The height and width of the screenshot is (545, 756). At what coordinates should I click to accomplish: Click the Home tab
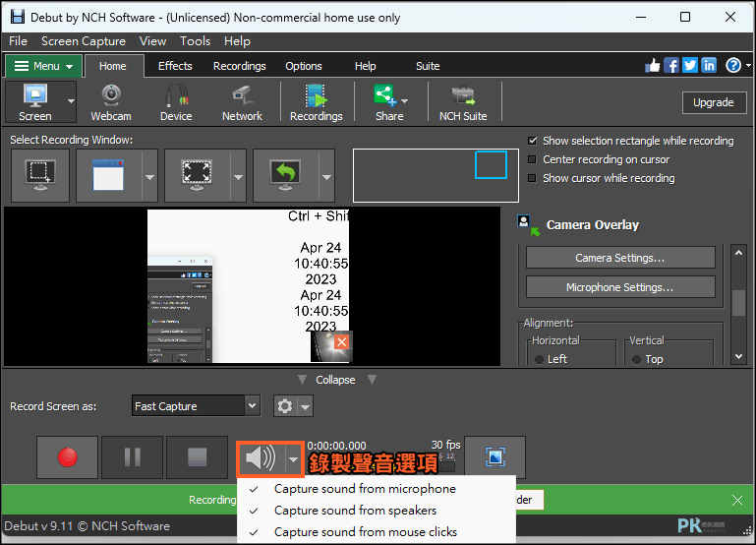click(113, 66)
